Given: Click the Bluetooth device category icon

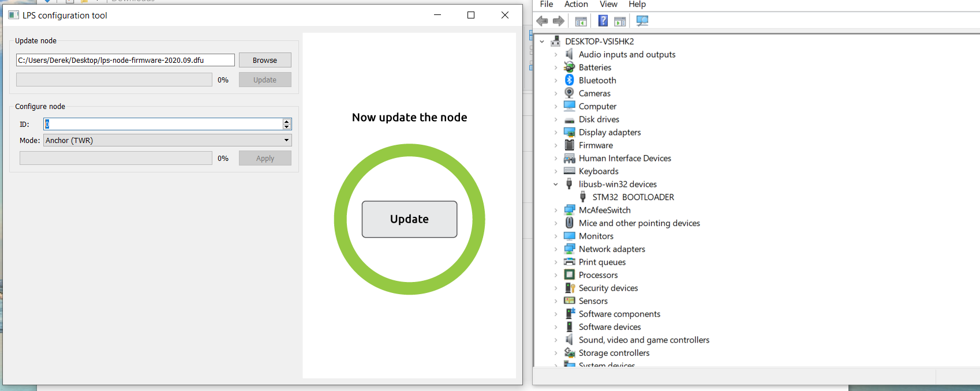Looking at the screenshot, I should 570,80.
